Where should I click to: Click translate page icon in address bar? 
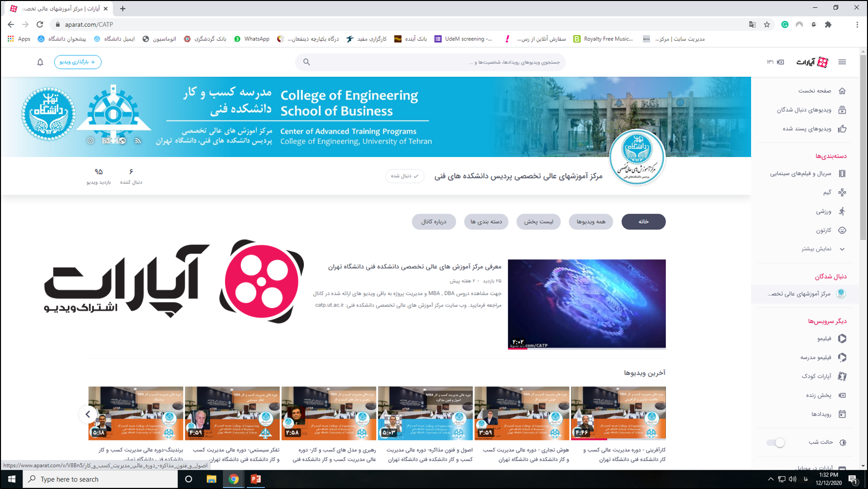[752, 24]
